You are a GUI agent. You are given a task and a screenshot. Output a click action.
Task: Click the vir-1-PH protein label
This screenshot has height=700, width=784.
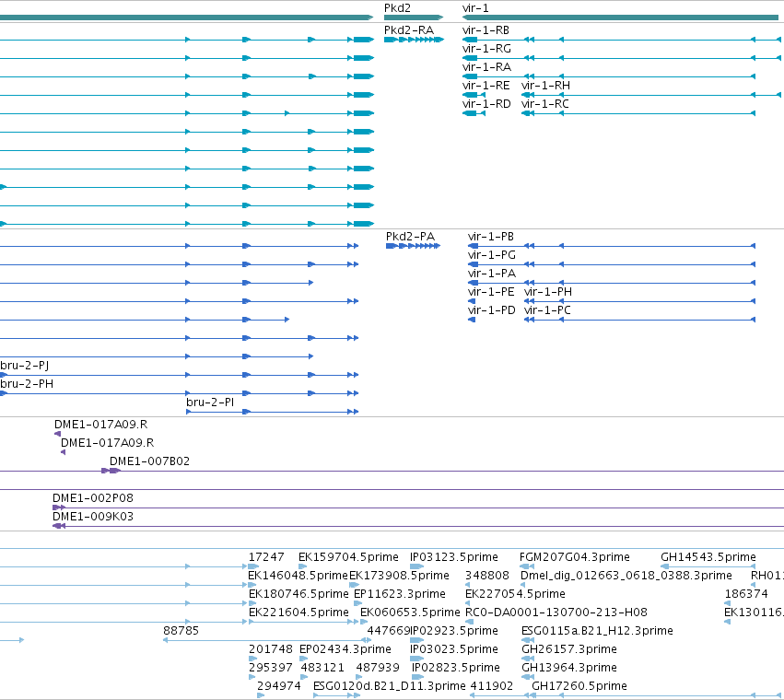tap(548, 292)
